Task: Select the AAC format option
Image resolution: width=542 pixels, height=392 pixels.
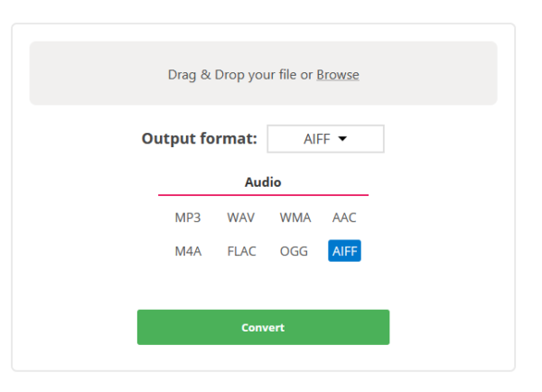Action: click(x=344, y=218)
